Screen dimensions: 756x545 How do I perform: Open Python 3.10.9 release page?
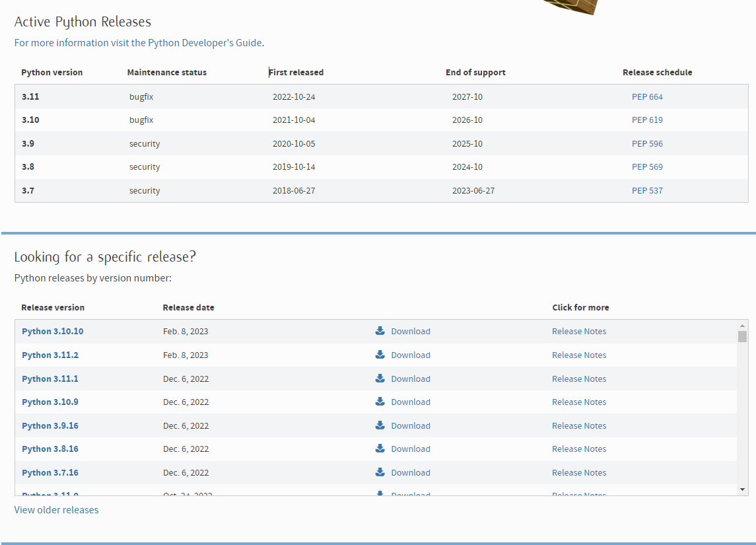point(50,402)
